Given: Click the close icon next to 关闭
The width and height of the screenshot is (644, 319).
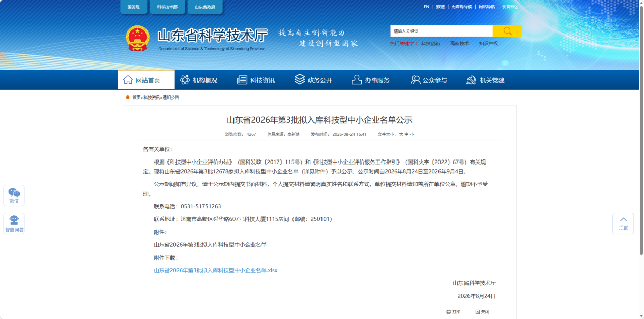Looking at the screenshot, I should pos(477,312).
